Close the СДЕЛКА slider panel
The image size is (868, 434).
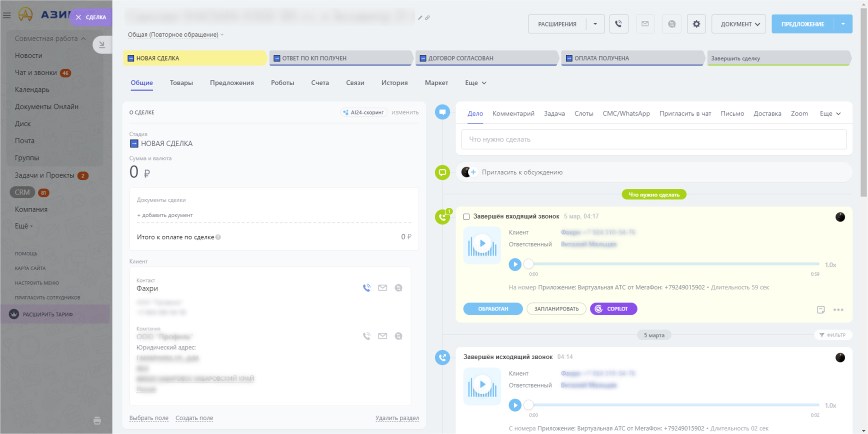click(79, 17)
